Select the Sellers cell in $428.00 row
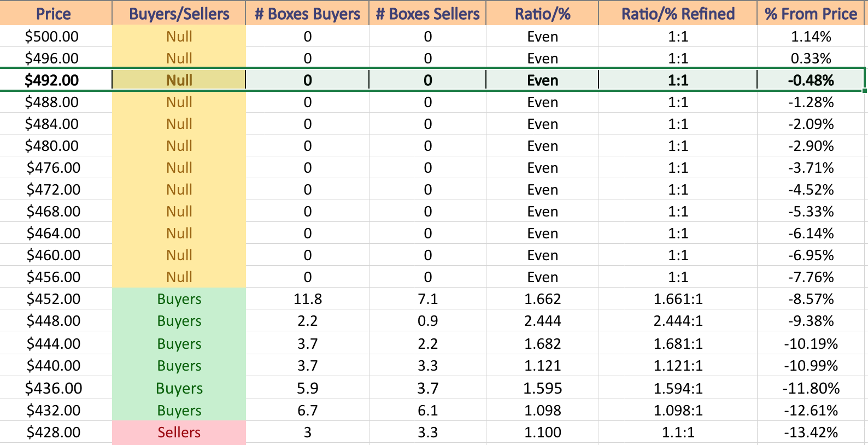868x445 pixels. point(179,432)
